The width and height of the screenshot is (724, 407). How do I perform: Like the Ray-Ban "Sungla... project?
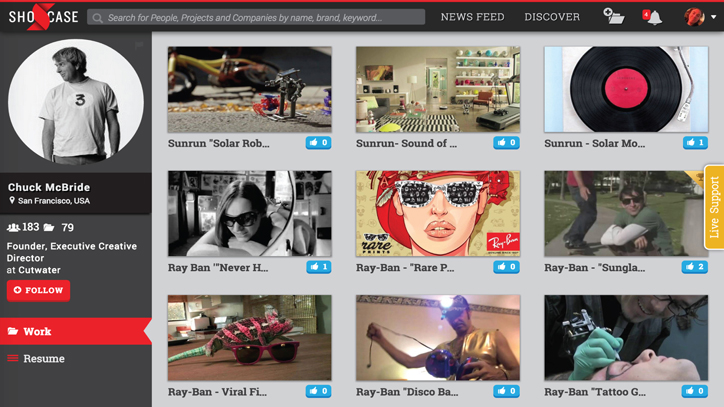point(695,267)
